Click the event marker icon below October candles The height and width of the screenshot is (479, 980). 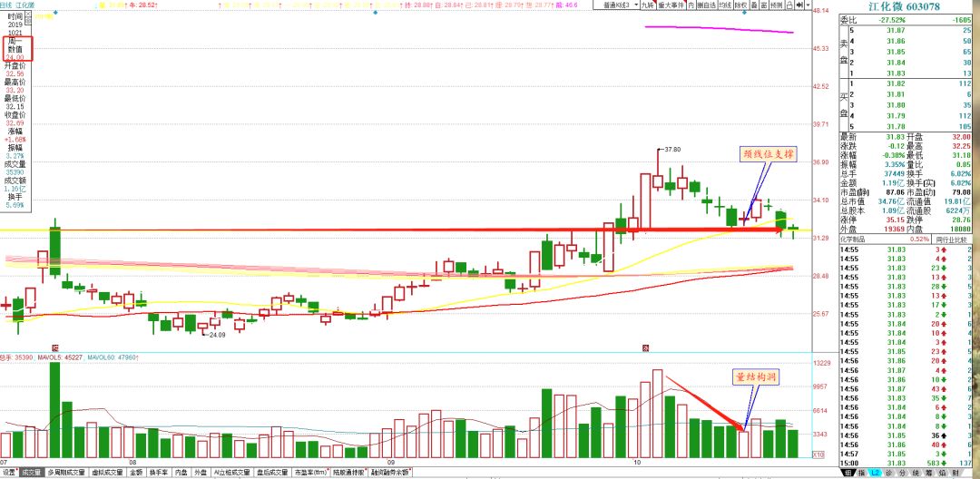click(x=646, y=347)
